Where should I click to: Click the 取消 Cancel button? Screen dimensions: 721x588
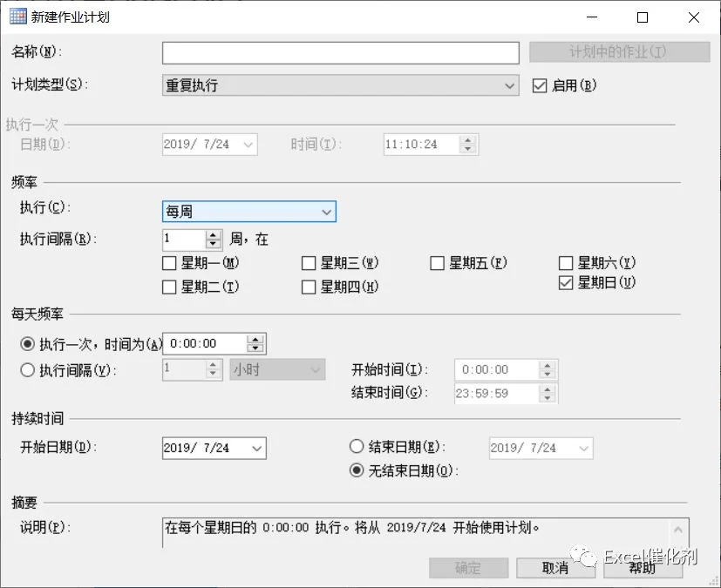(555, 568)
